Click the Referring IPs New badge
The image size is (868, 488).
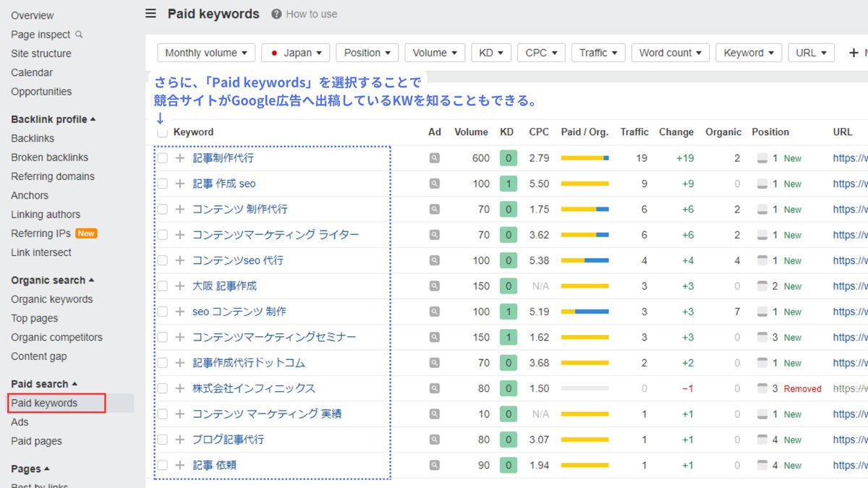[87, 234]
